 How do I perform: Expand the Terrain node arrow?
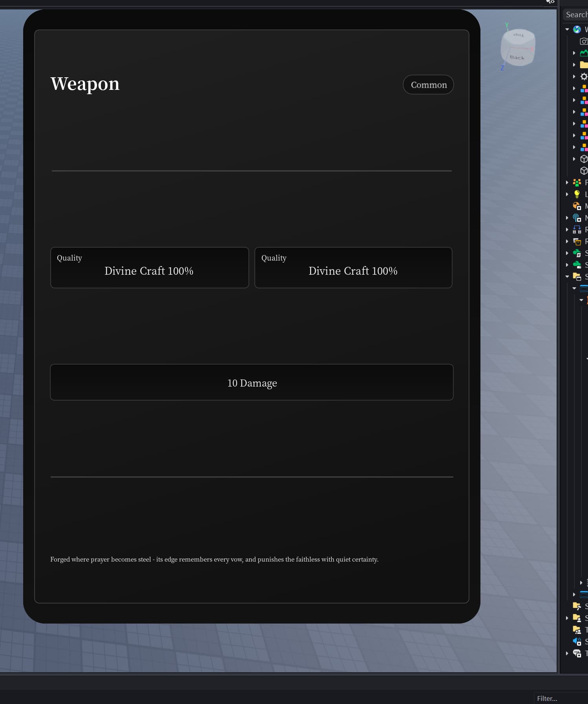(x=574, y=53)
